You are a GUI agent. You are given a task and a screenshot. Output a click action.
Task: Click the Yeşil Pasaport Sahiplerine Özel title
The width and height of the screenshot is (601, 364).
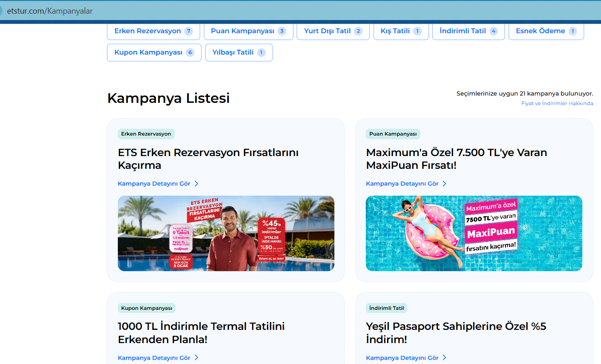pyautogui.click(x=456, y=333)
